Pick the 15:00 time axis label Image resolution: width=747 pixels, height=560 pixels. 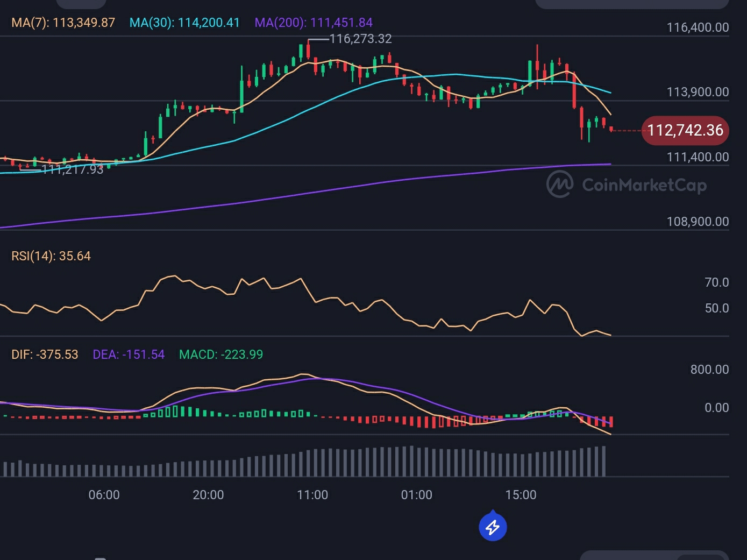pyautogui.click(x=521, y=495)
